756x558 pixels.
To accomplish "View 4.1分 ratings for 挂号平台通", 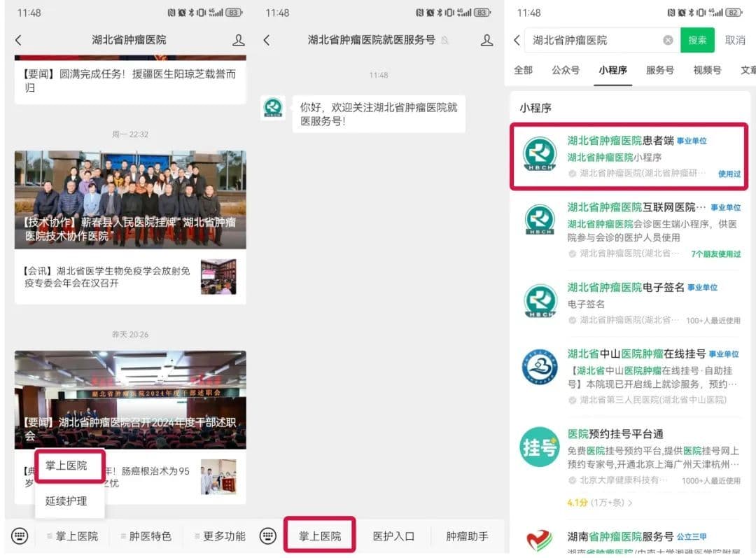I will (599, 502).
